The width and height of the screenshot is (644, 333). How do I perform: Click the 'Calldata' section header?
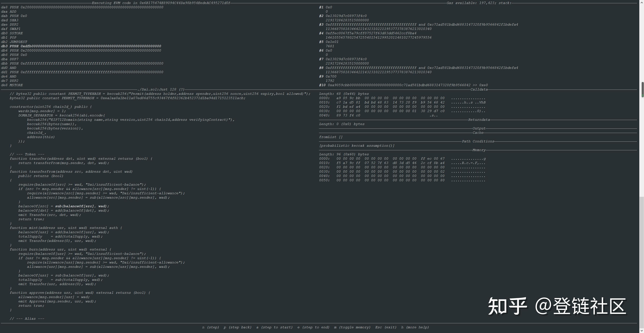click(x=479, y=89)
